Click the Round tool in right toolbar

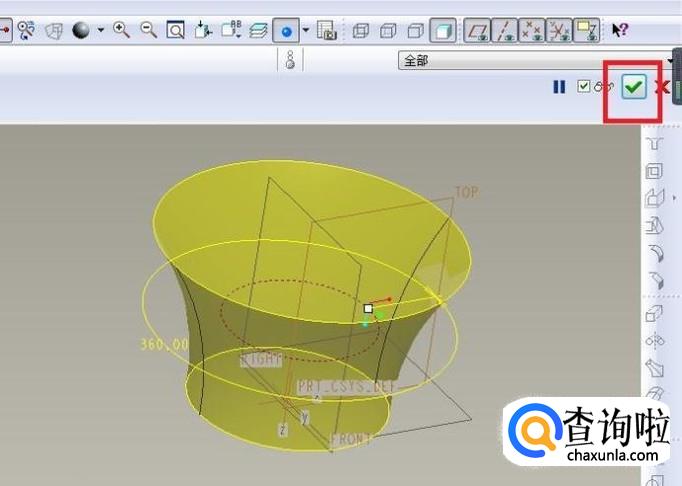(655, 254)
